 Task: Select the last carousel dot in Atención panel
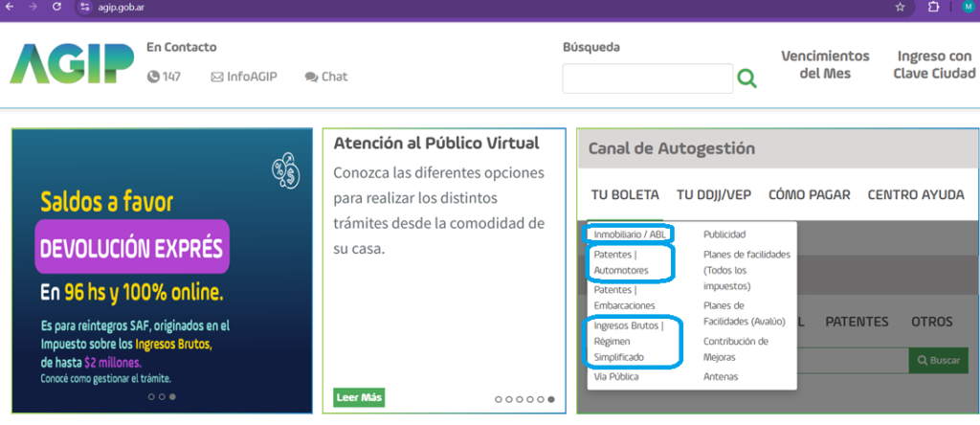pyautogui.click(x=552, y=399)
